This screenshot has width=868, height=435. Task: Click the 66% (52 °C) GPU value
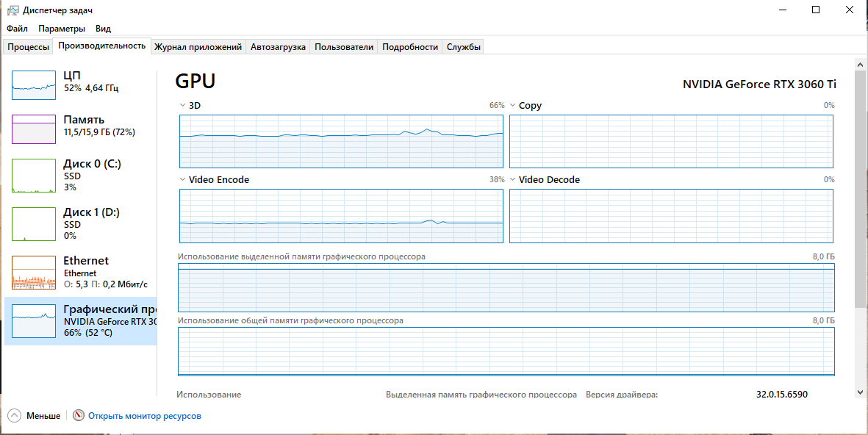tap(88, 333)
